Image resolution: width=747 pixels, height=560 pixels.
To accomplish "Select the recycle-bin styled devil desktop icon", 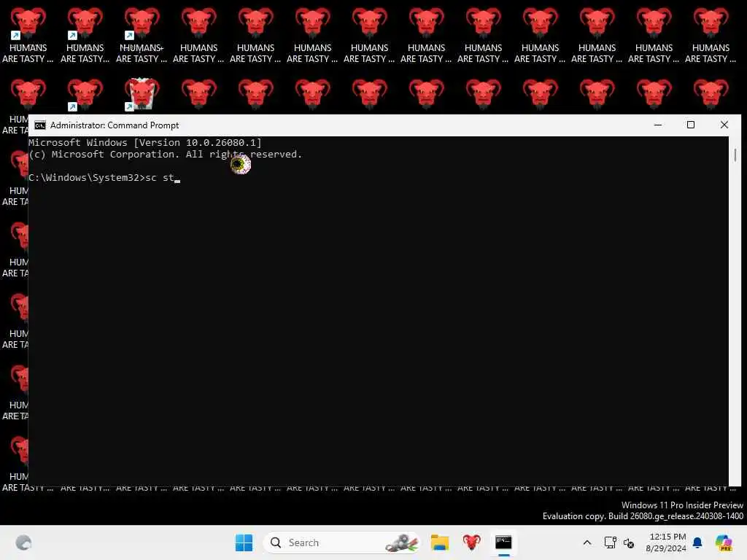I will (142, 94).
